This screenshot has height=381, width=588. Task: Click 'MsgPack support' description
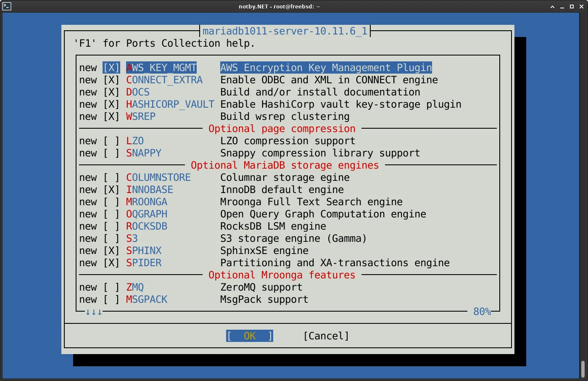tap(264, 299)
